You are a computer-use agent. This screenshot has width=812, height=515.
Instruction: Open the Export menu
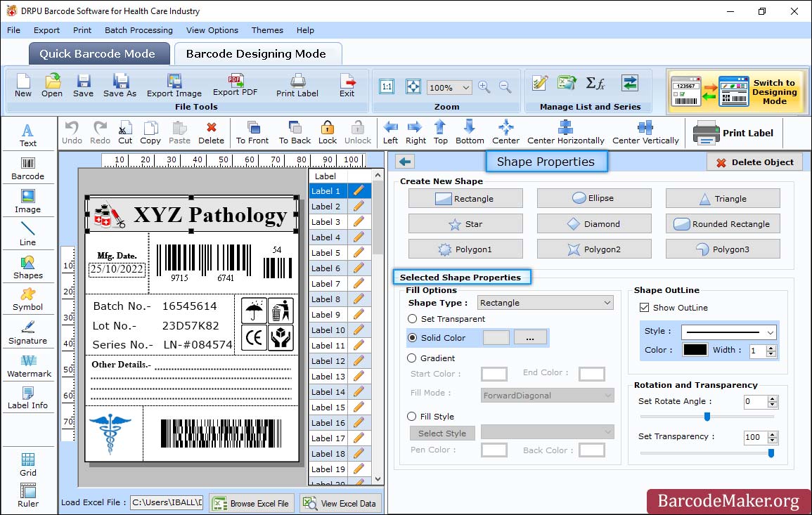(x=46, y=30)
